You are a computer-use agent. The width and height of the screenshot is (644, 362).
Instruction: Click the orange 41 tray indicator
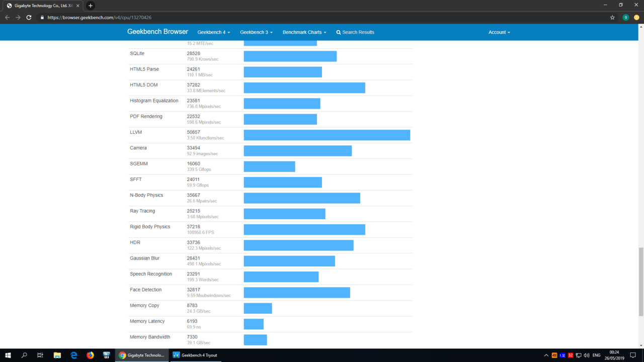tap(554, 355)
